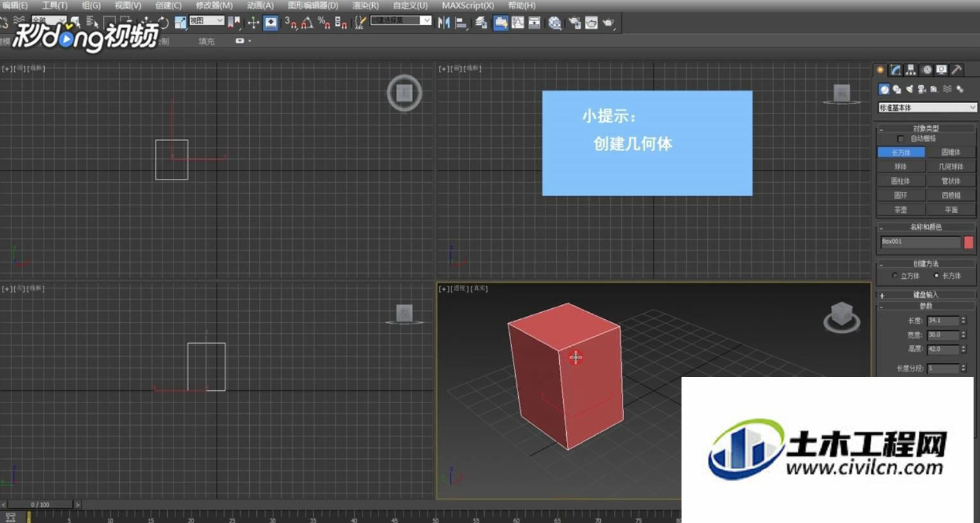Open the Hierarchy command panel tab
Viewport: 980px width, 523px height.
click(910, 70)
